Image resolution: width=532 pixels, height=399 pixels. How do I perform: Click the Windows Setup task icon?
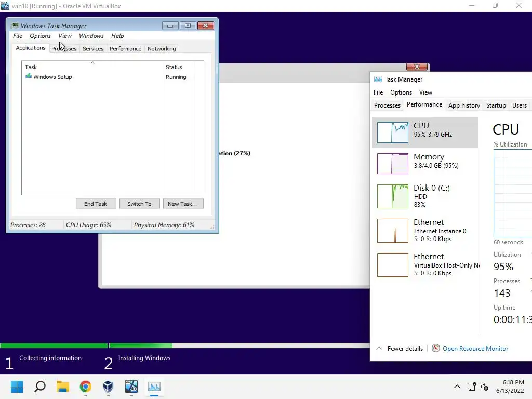coord(29,77)
